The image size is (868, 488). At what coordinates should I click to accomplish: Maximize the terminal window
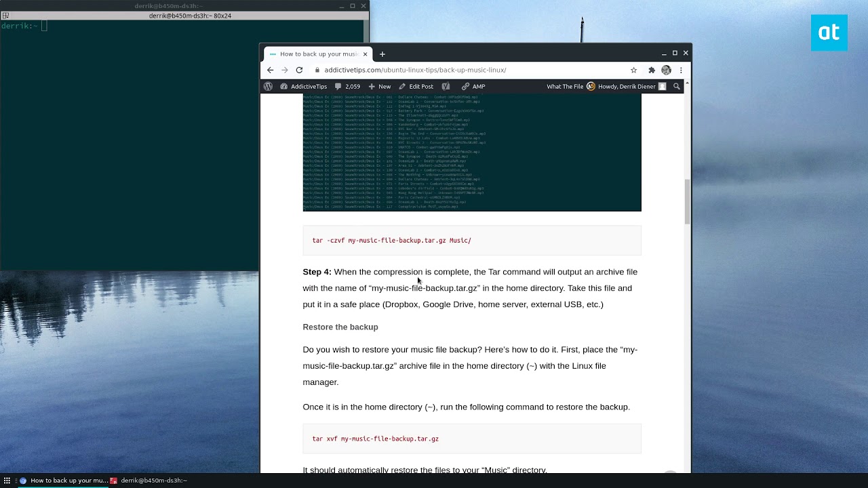click(x=353, y=6)
